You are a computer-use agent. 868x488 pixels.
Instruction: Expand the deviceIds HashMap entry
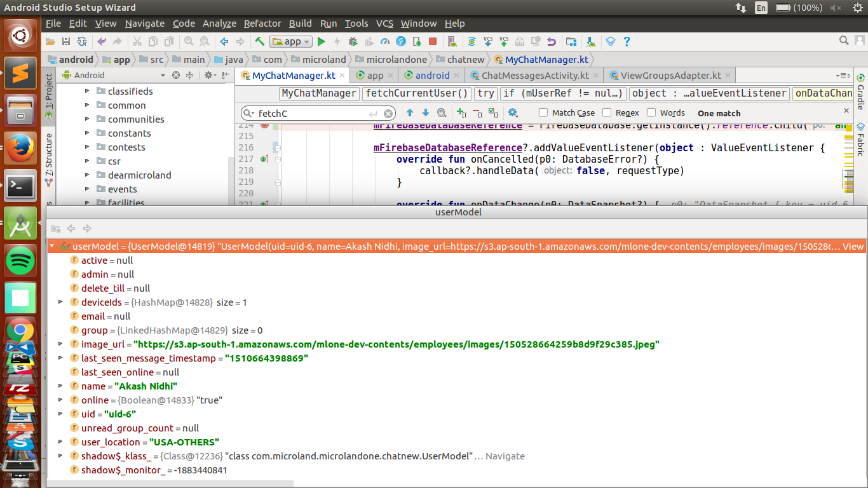[x=61, y=302]
